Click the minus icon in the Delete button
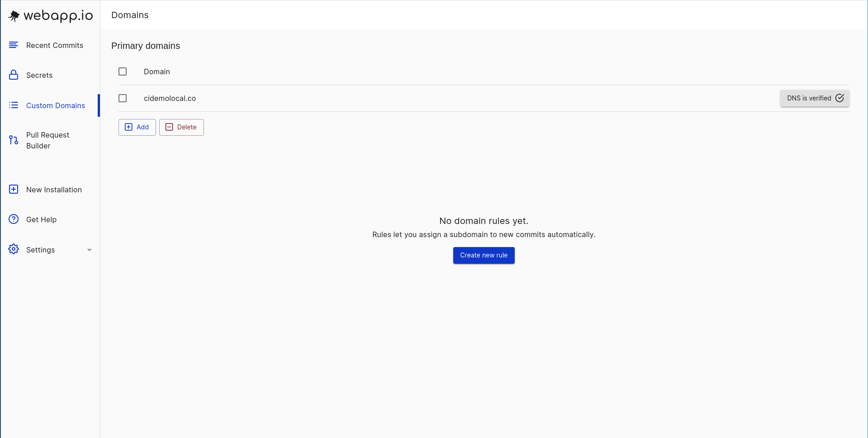868x438 pixels. 169,127
